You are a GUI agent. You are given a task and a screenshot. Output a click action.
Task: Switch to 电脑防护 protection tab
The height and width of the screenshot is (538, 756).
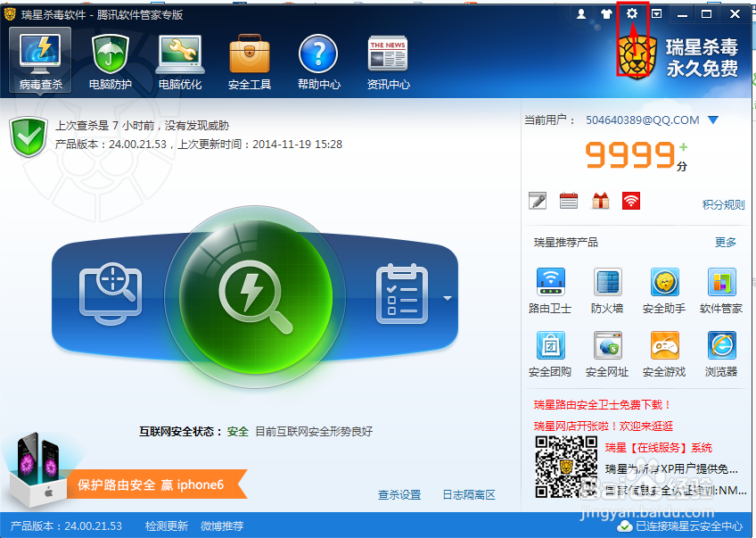coord(110,62)
